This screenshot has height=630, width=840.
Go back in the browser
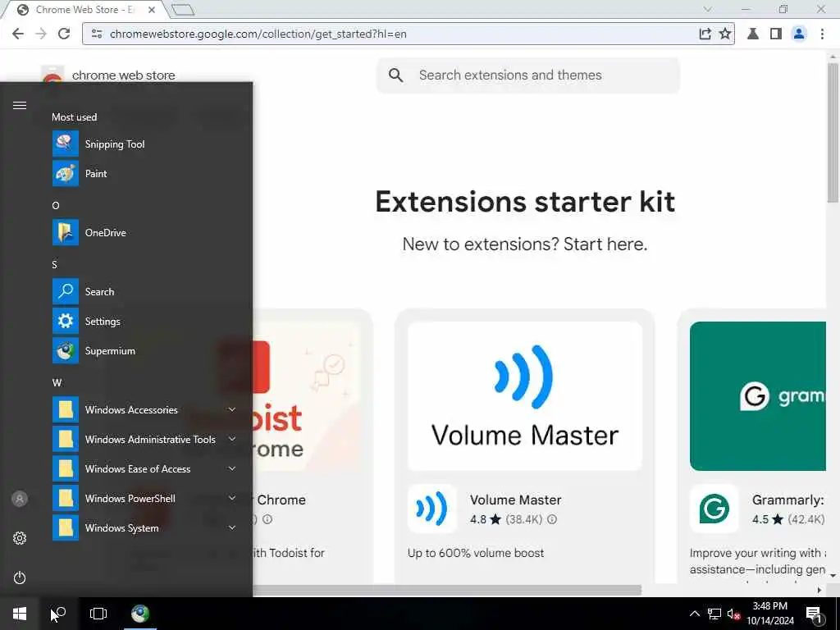18,34
